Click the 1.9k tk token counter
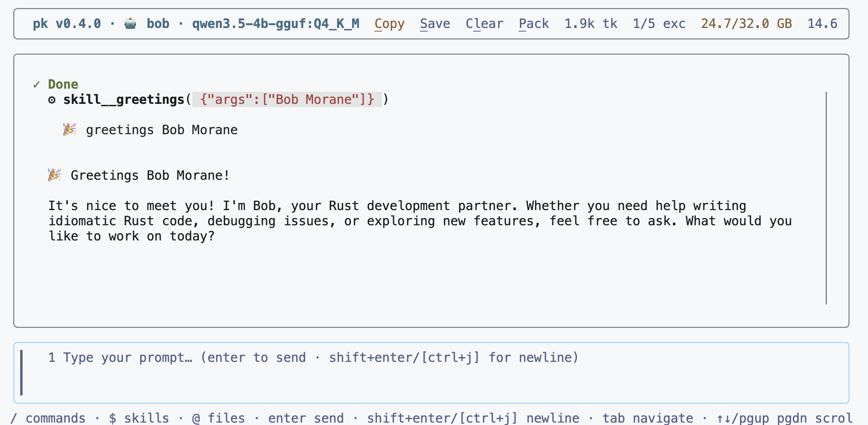This screenshot has width=868, height=425. point(591,24)
